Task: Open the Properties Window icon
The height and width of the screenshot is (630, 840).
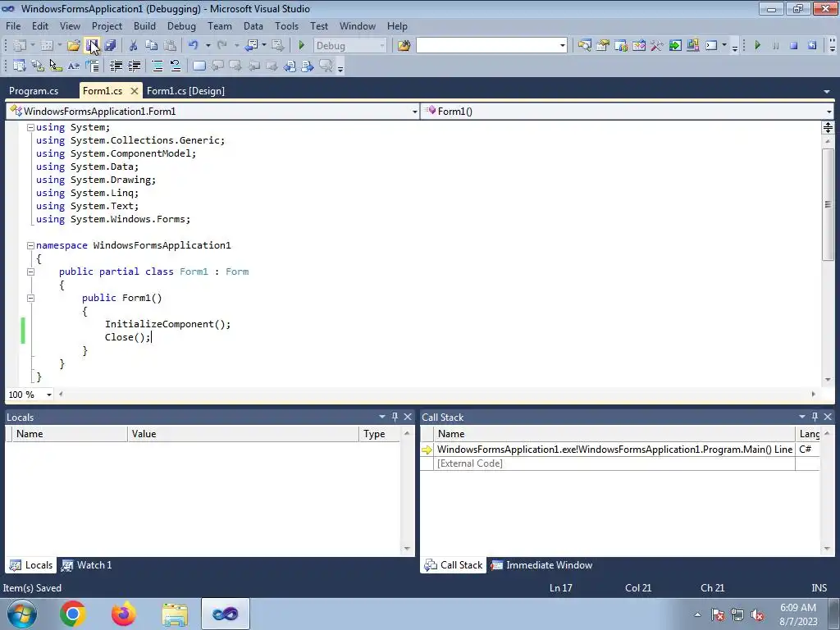Action: click(603, 46)
